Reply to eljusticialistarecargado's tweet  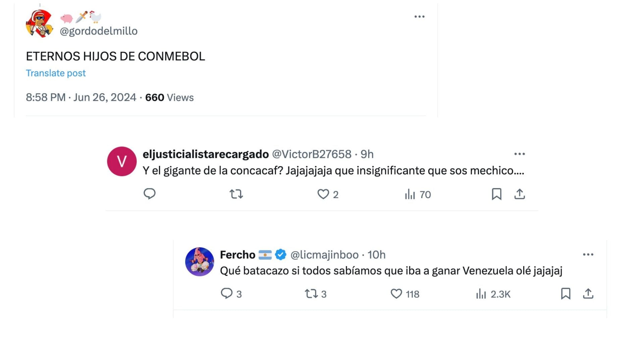[x=150, y=194]
